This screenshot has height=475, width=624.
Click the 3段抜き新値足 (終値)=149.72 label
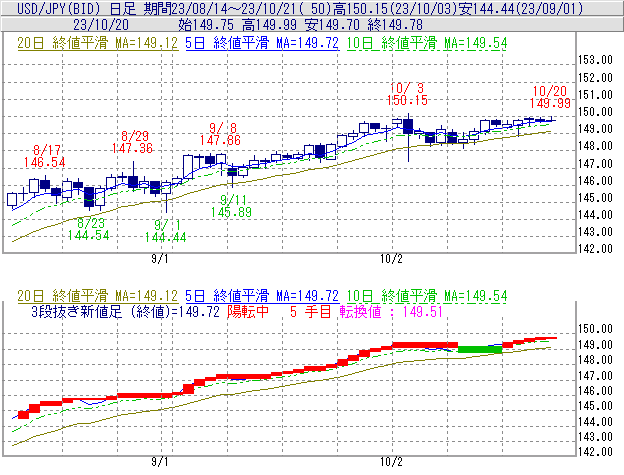pyautogui.click(x=125, y=311)
